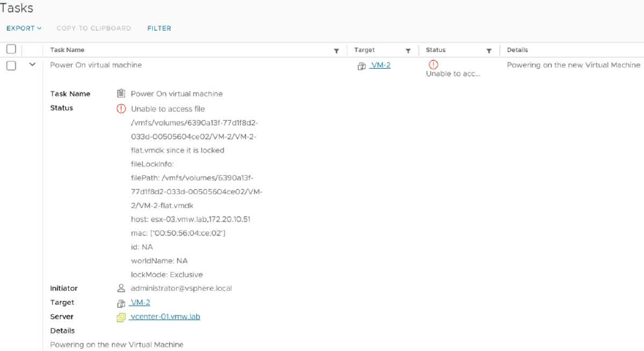644x351 pixels.
Task: Click the Status column filter icon
Action: point(489,51)
